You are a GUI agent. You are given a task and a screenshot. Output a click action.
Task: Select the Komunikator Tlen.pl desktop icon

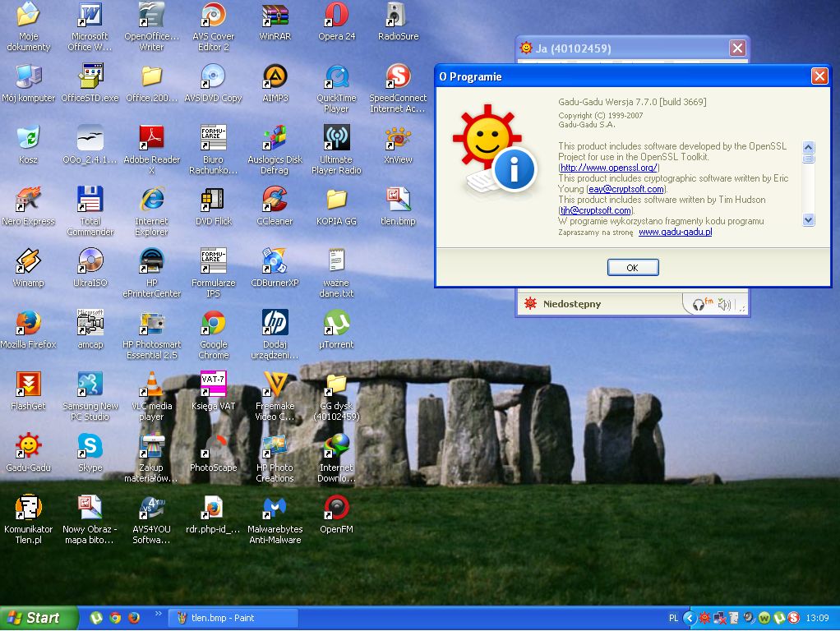pos(29,519)
